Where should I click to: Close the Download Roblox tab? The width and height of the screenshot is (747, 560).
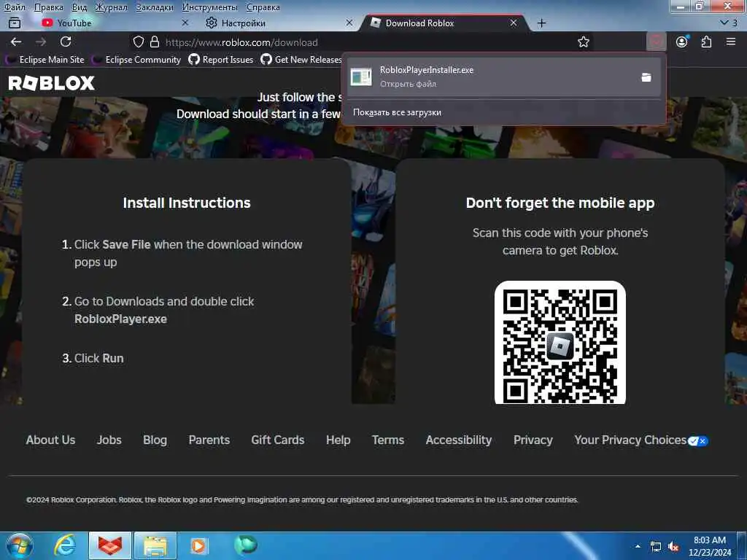pyautogui.click(x=513, y=23)
